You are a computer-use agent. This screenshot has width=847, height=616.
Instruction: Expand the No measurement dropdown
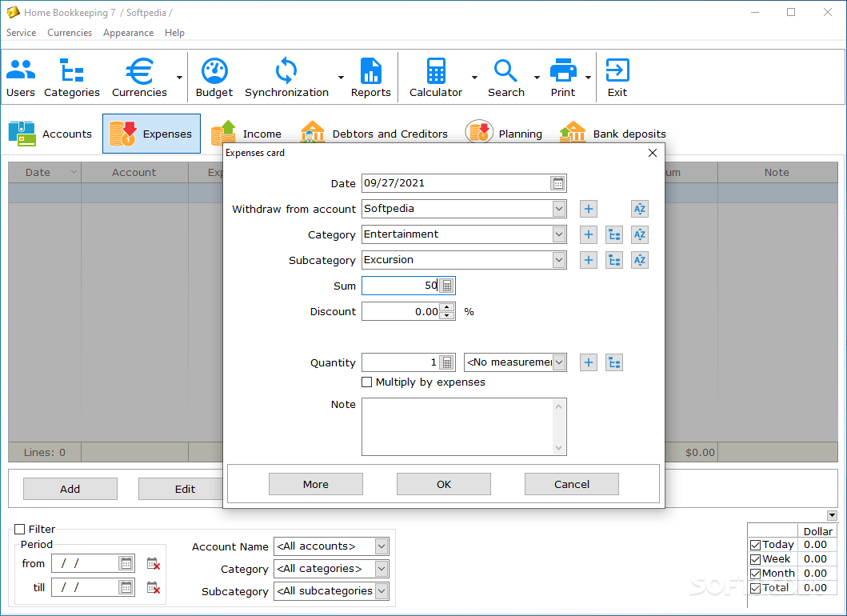(x=559, y=362)
